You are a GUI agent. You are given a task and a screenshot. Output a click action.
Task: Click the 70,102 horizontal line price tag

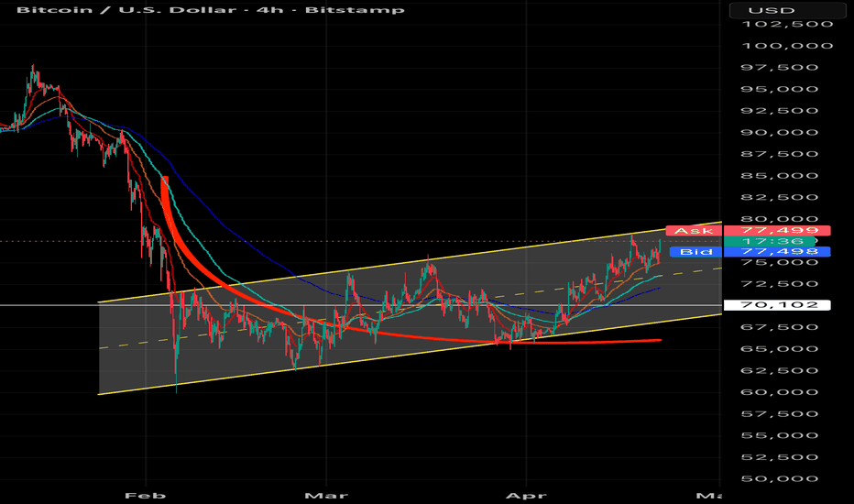(x=776, y=305)
